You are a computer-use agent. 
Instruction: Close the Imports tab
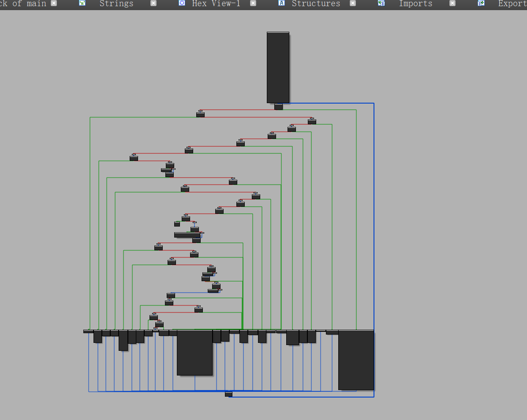452,3
